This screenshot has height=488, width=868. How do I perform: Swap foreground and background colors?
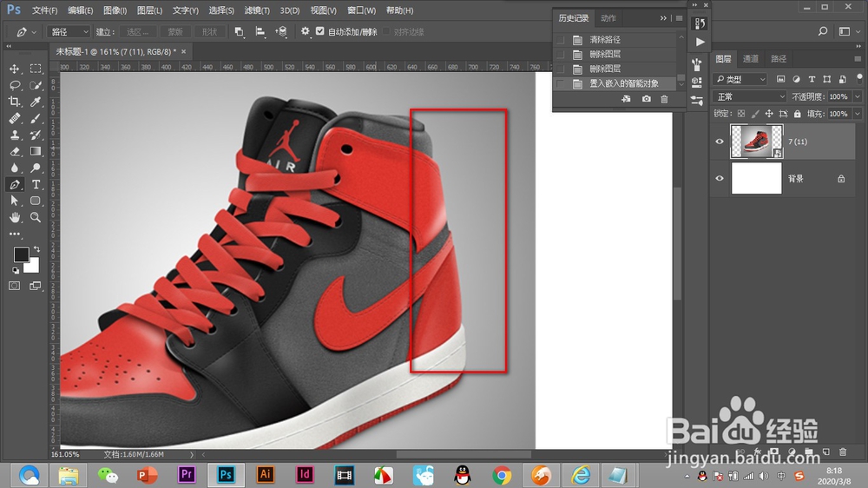tap(36, 249)
